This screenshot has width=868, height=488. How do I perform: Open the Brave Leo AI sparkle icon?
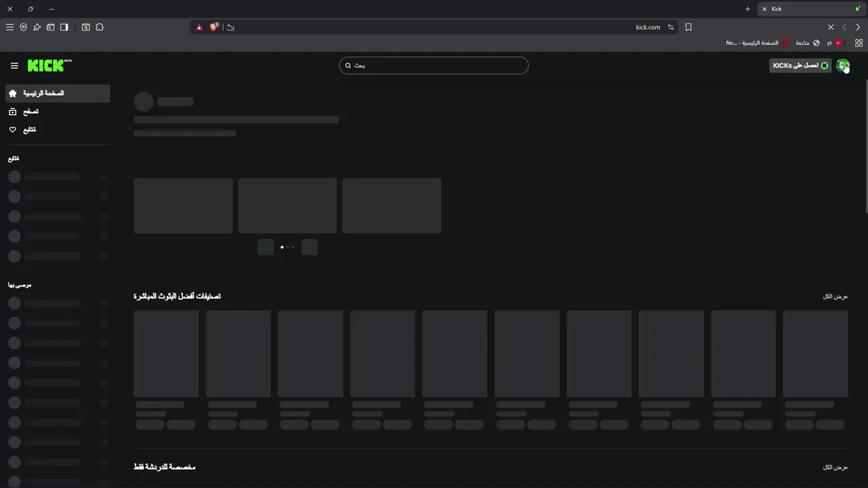pyautogui.click(x=37, y=27)
